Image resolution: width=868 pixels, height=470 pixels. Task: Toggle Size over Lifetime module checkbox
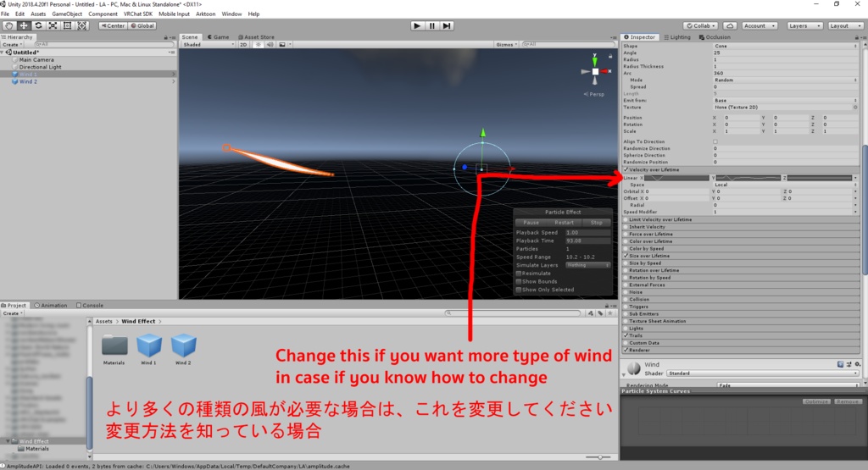click(626, 256)
